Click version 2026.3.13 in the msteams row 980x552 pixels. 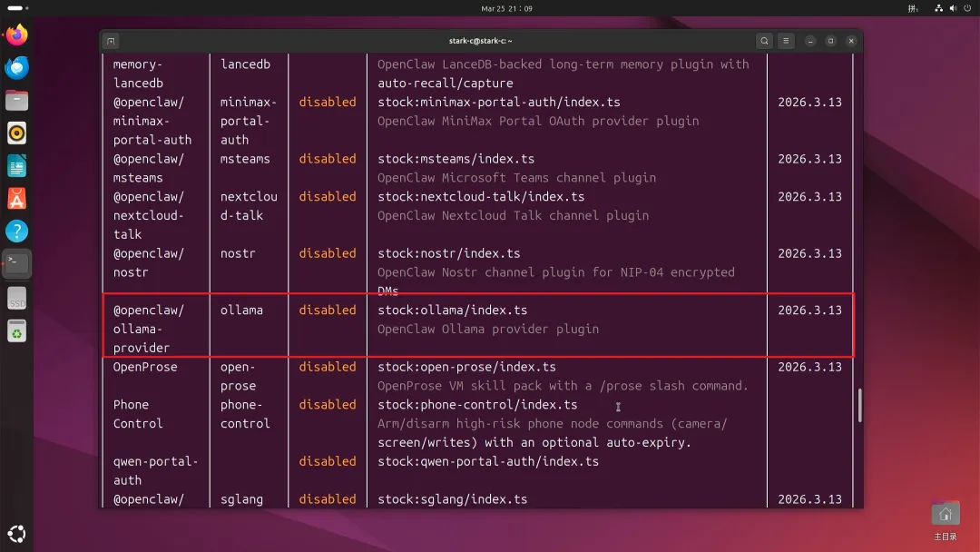coord(810,159)
